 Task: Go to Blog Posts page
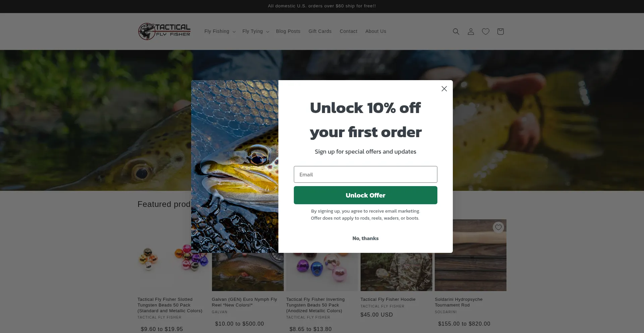tap(288, 31)
